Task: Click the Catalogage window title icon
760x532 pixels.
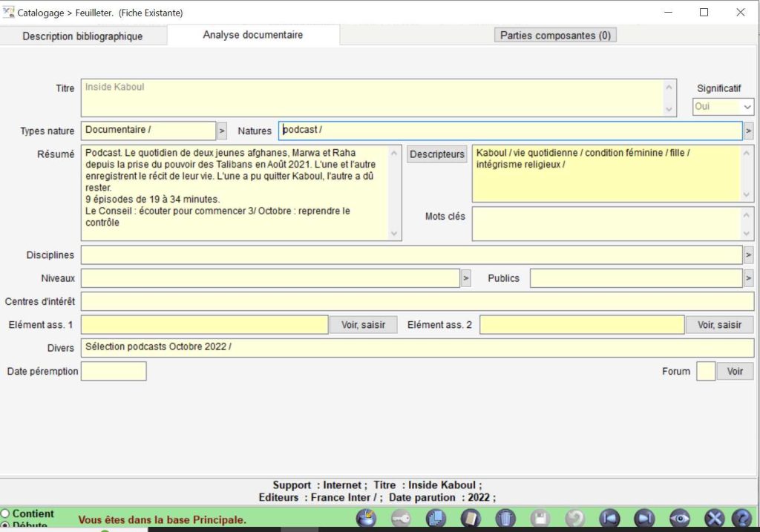Action: [x=8, y=12]
